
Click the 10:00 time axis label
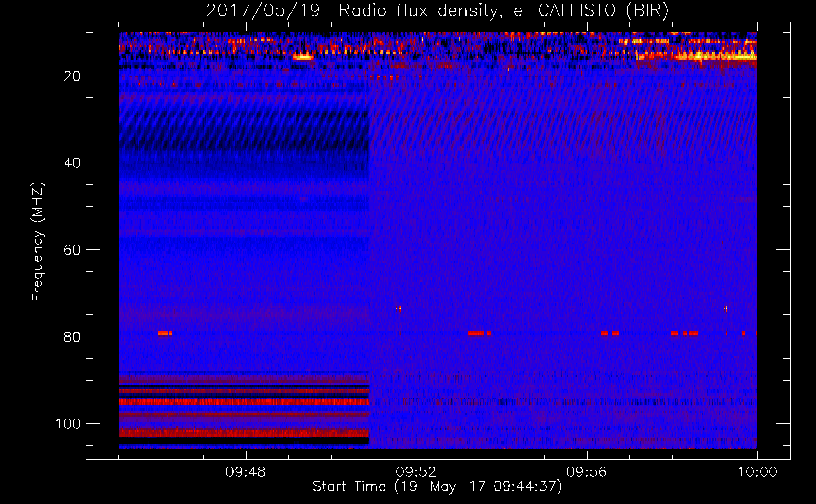click(757, 472)
